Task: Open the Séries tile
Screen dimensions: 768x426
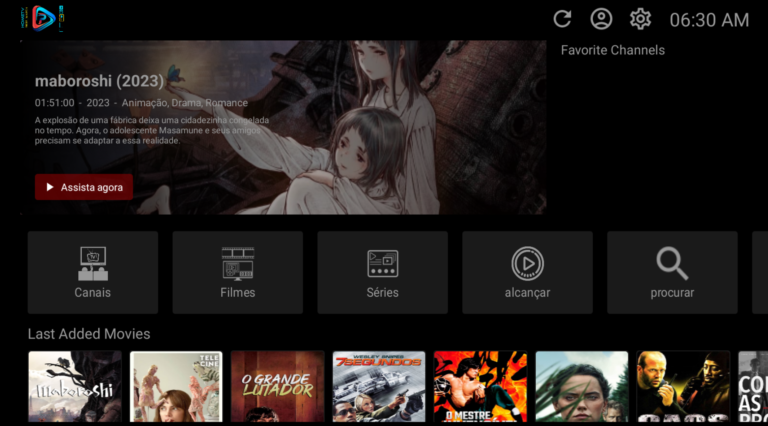Action: click(x=382, y=272)
